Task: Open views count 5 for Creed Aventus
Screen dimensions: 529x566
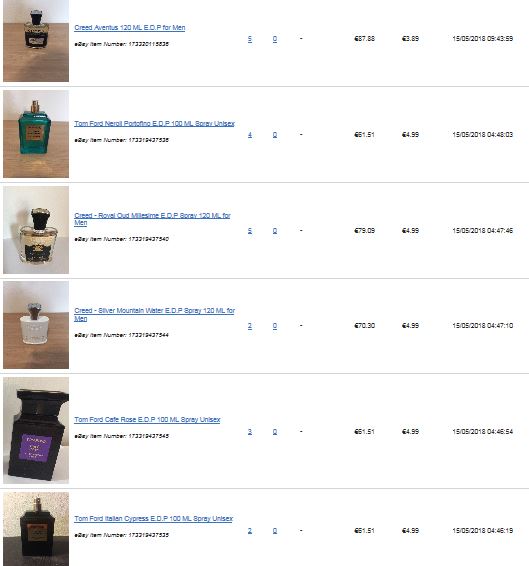Action: [x=250, y=39]
